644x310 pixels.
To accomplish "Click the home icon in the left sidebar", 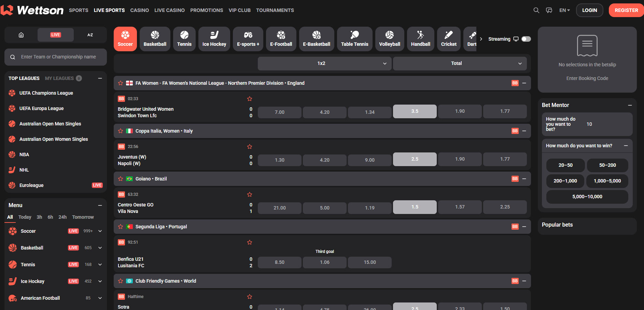I will [21, 35].
